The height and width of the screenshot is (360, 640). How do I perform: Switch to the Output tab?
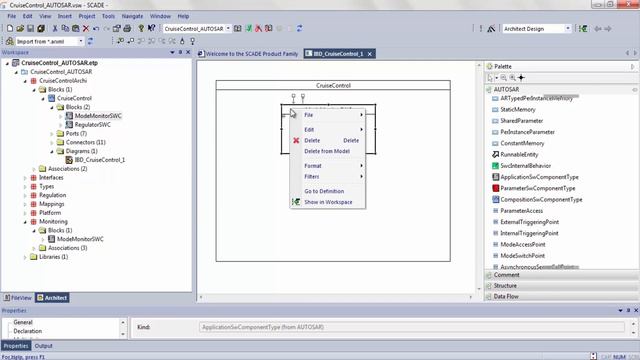[x=43, y=346]
